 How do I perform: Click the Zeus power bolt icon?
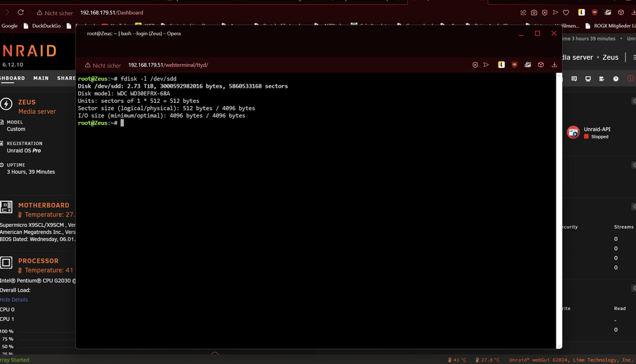coord(6,104)
